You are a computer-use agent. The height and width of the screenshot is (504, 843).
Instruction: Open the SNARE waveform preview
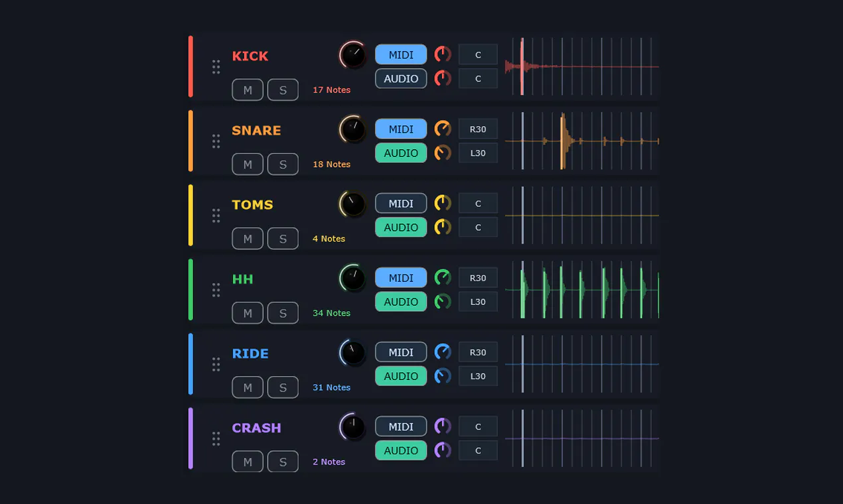click(x=582, y=141)
